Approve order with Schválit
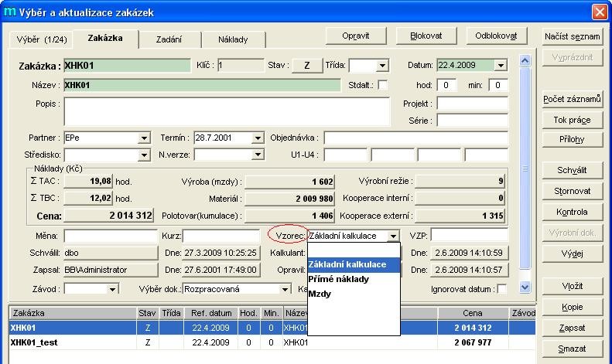This screenshot has width=612, height=364. click(573, 170)
